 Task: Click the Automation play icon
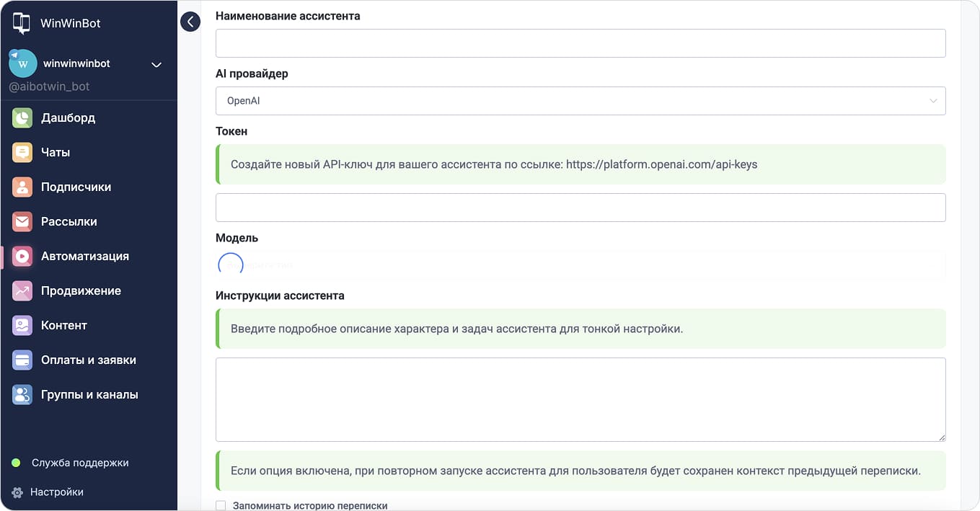[22, 256]
